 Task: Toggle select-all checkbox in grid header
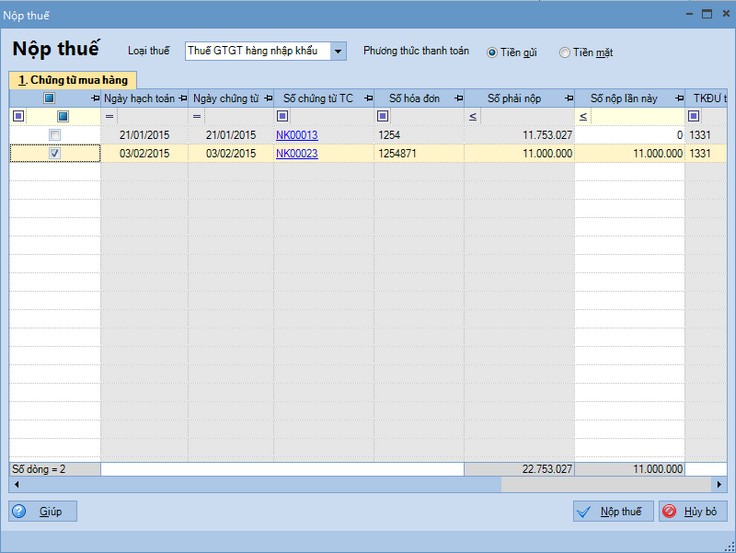point(49,98)
